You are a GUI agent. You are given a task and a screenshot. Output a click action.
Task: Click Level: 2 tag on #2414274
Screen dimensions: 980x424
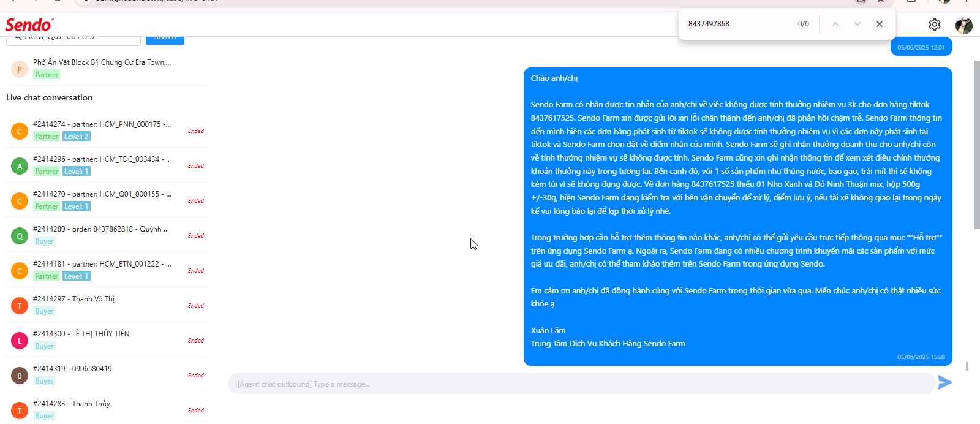coord(77,137)
